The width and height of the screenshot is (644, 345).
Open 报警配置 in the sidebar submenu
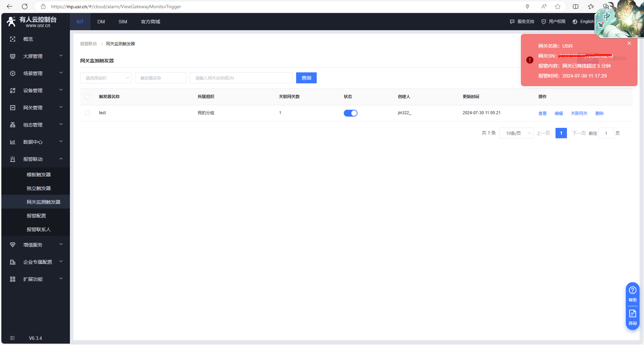(36, 216)
